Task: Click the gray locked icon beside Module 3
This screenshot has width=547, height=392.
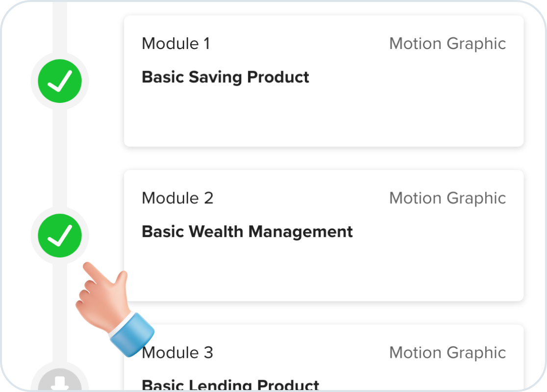Action: point(60,379)
